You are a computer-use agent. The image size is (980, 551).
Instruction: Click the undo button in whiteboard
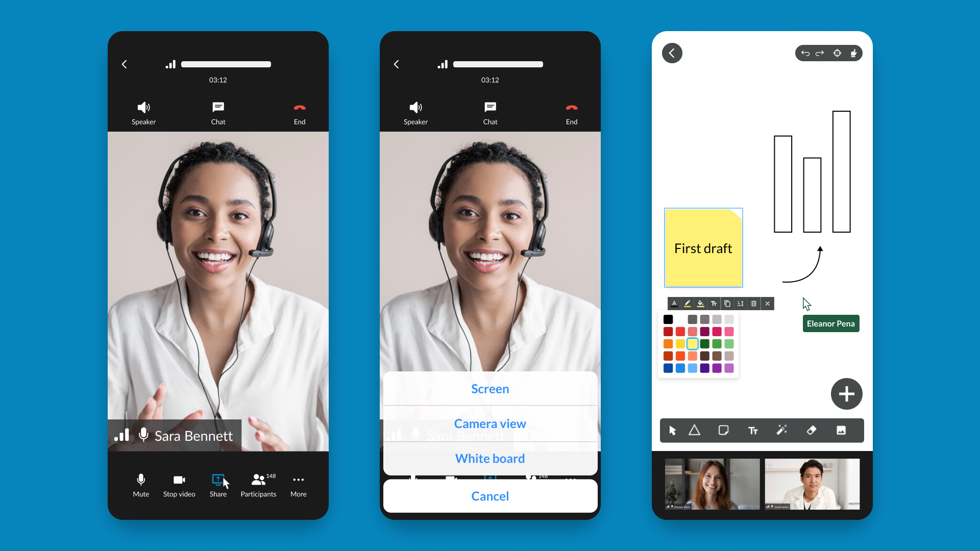click(805, 53)
